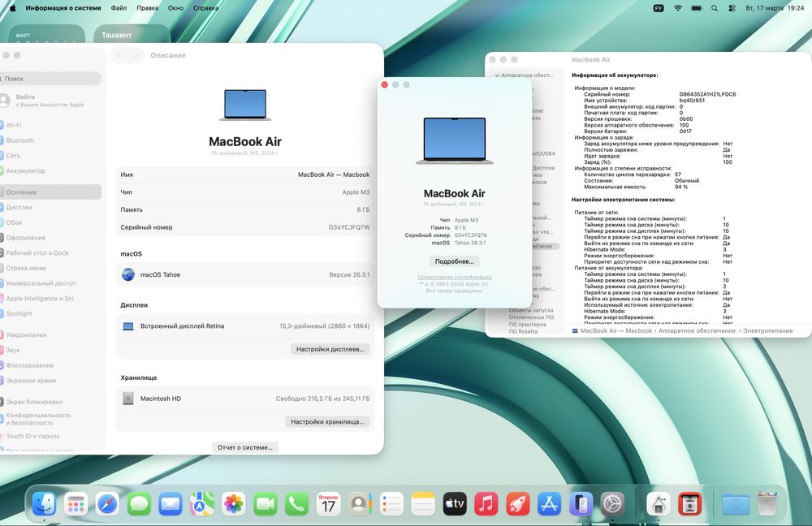Open the Правка menu

click(x=148, y=8)
